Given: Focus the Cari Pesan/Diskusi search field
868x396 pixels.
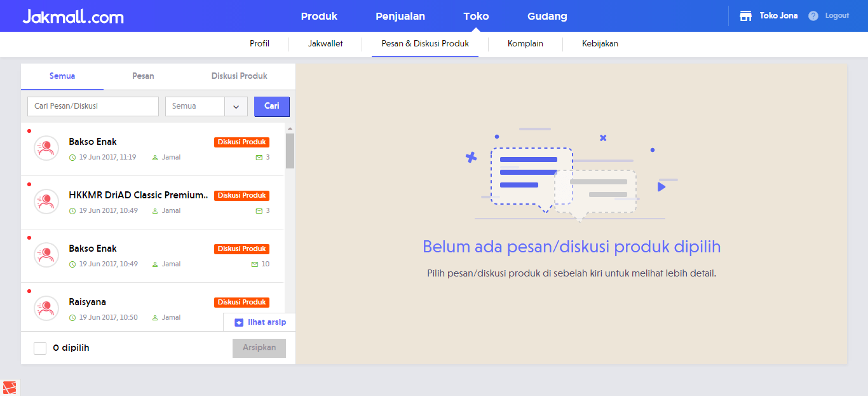Looking at the screenshot, I should pos(93,106).
